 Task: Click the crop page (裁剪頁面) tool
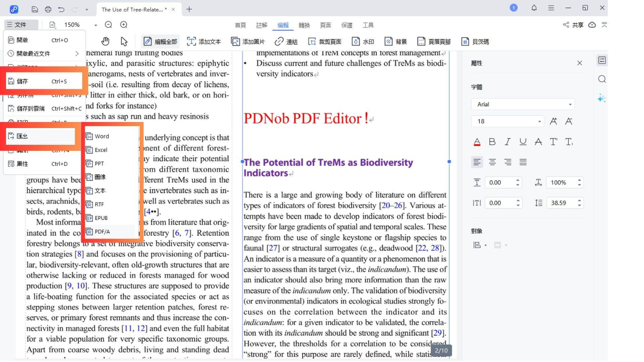(x=325, y=42)
